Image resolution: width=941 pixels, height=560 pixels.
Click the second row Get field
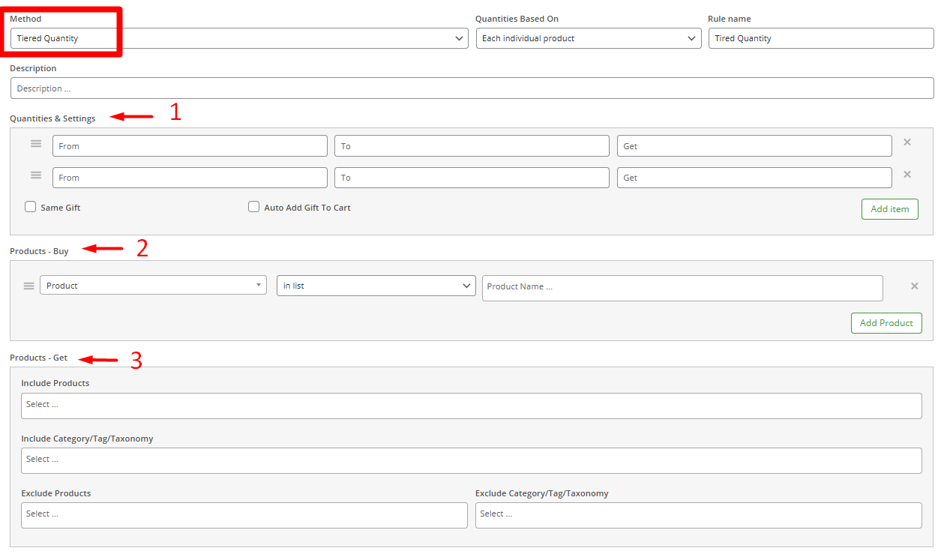click(x=754, y=178)
